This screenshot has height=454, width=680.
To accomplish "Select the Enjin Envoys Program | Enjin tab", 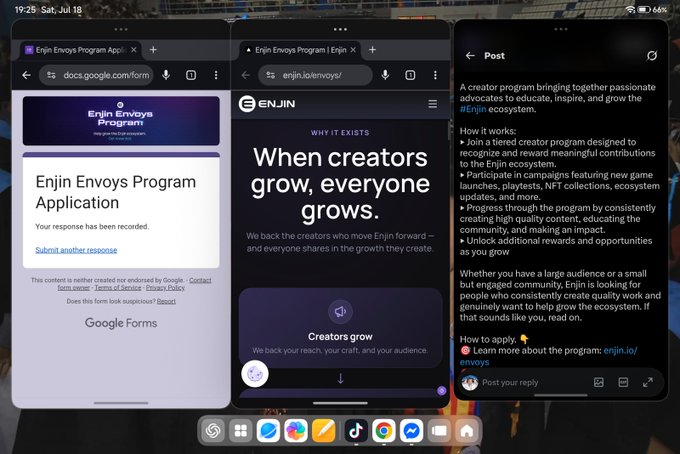I will pyautogui.click(x=300, y=50).
